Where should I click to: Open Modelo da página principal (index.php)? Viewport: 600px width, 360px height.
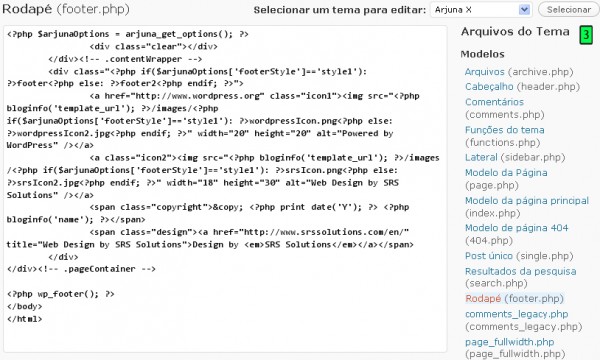point(527,201)
